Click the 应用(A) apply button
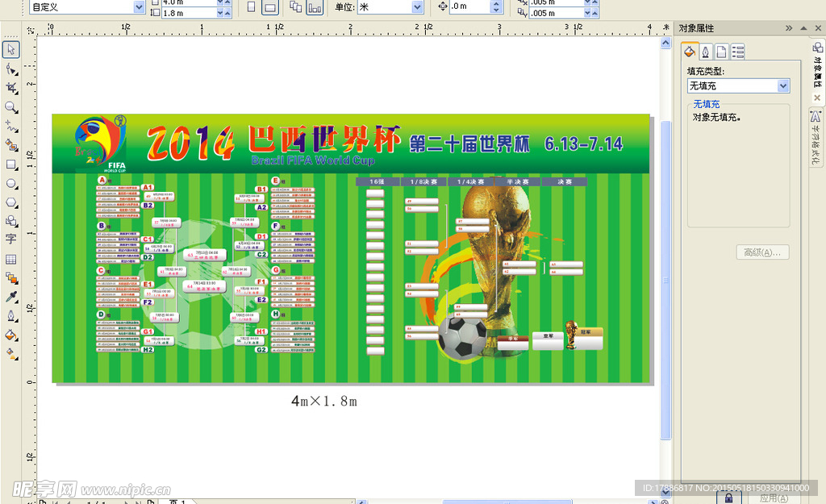 click(774, 498)
